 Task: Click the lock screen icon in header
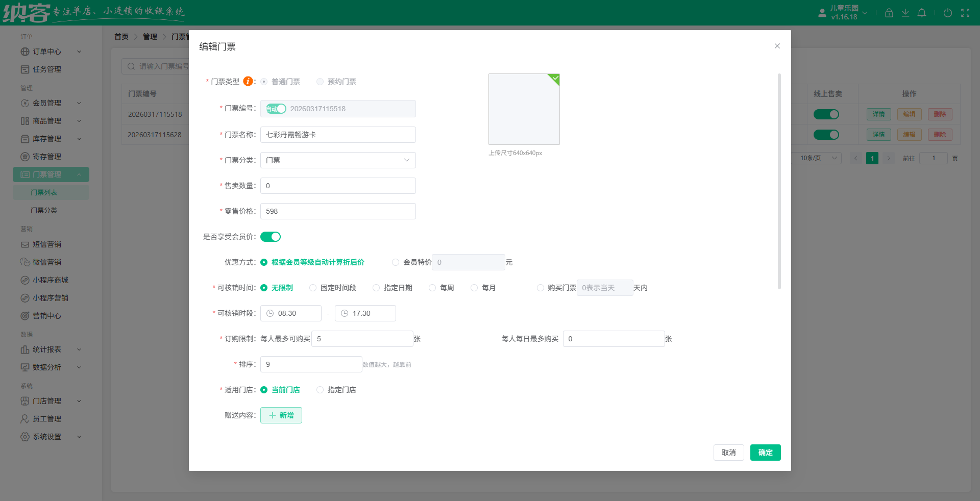pyautogui.click(x=889, y=13)
